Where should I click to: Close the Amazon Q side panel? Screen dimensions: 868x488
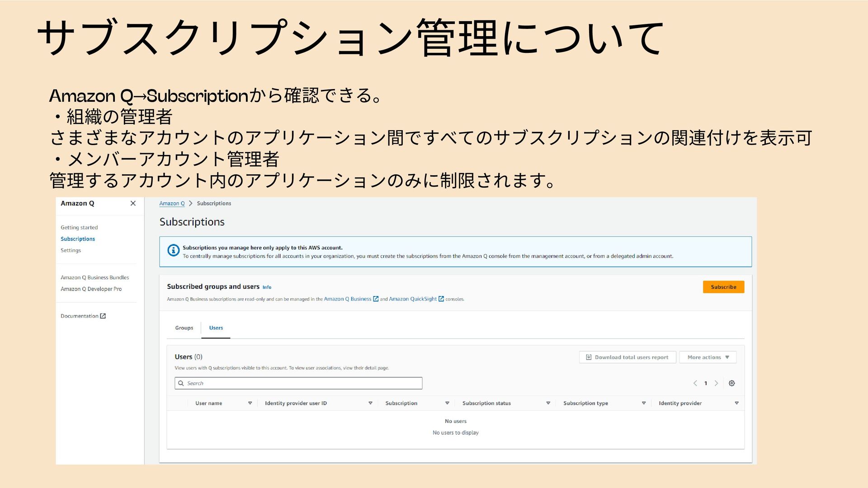[133, 203]
